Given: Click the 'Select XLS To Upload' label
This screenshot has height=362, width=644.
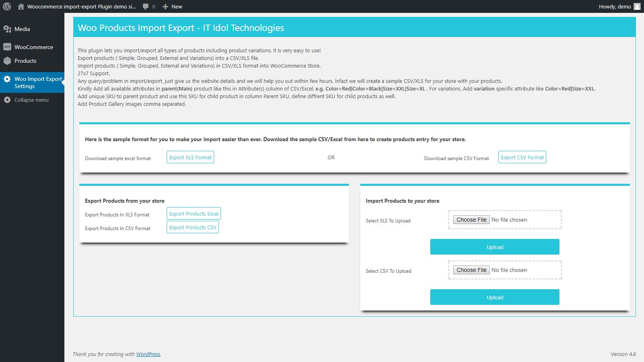Looking at the screenshot, I should [x=388, y=221].
